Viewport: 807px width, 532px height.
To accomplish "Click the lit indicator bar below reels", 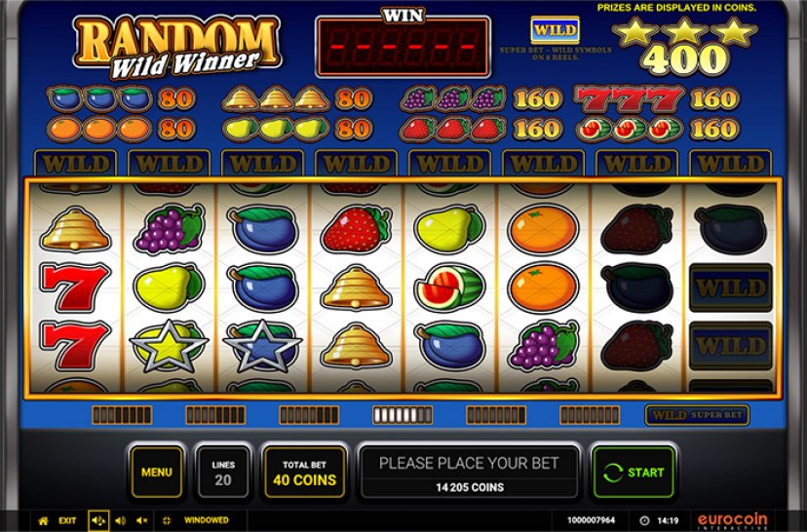I will pyautogui.click(x=403, y=415).
